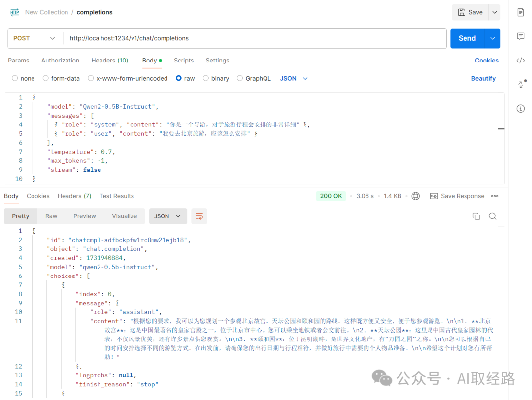The image size is (532, 400).
Task: Click Beautify to format the body
Action: (483, 78)
